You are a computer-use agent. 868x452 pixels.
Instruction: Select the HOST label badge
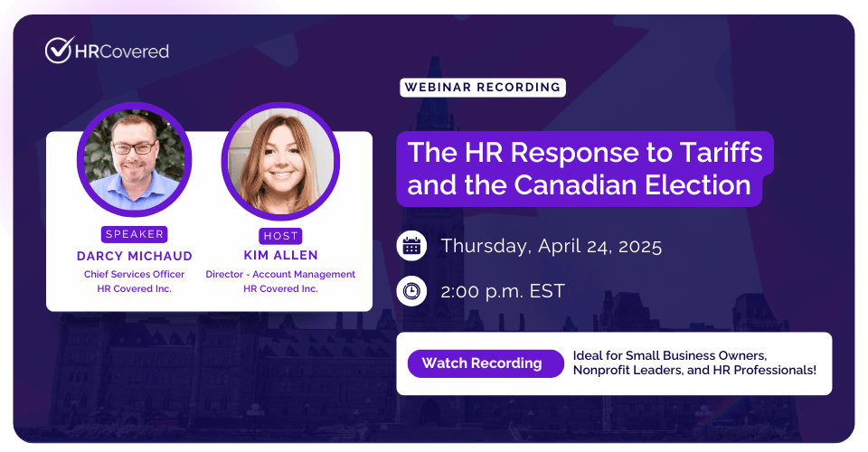279,234
